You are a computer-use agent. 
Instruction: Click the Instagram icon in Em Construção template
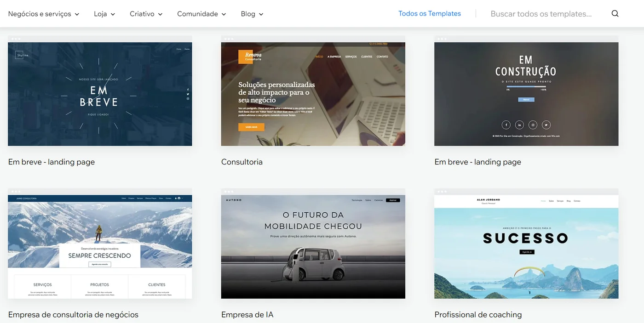click(533, 125)
